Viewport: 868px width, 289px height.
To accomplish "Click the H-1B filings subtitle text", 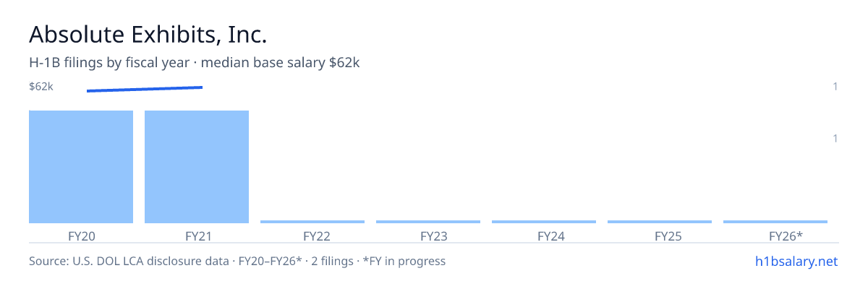I will point(195,63).
